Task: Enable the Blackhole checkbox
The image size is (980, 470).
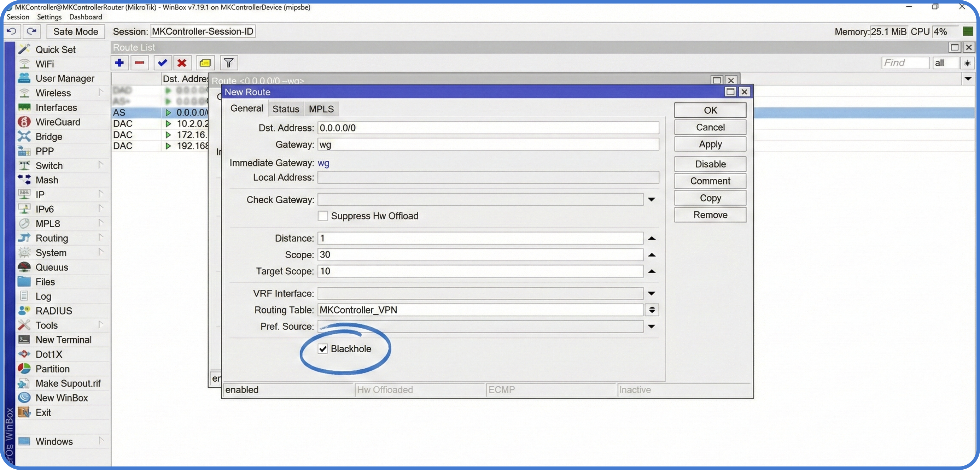Action: click(x=323, y=349)
